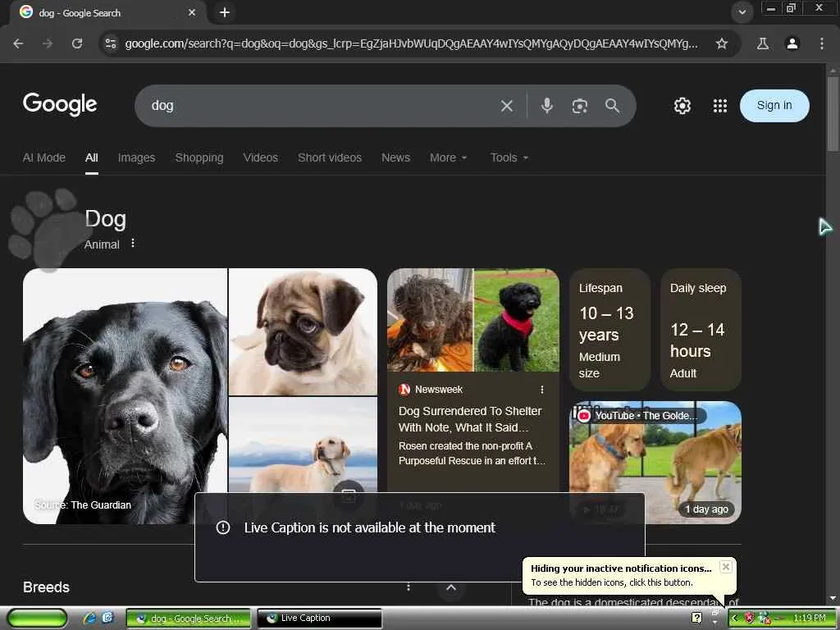Open the Daily sleep 12 – 14 hours card

point(701,330)
